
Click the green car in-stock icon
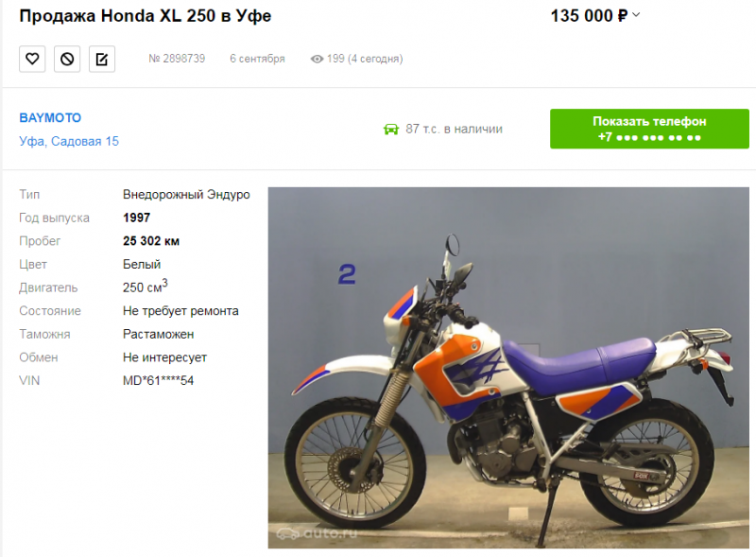click(x=391, y=130)
